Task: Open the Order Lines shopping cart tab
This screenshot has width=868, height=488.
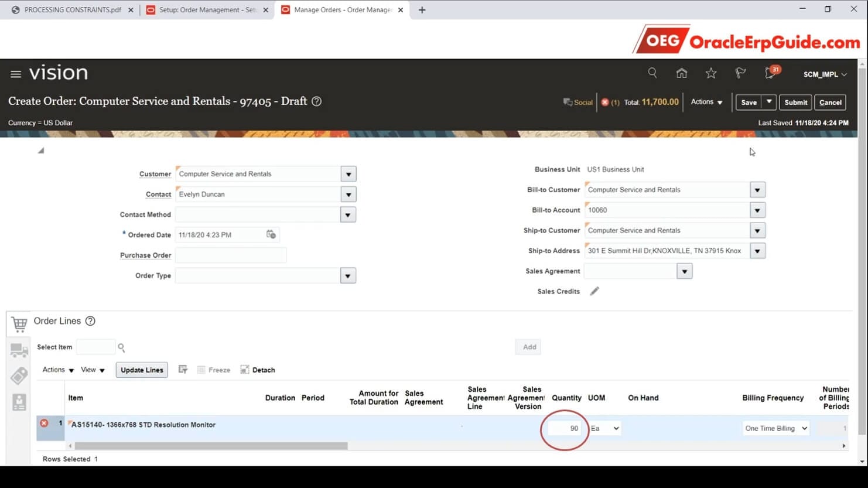Action: [x=19, y=323]
